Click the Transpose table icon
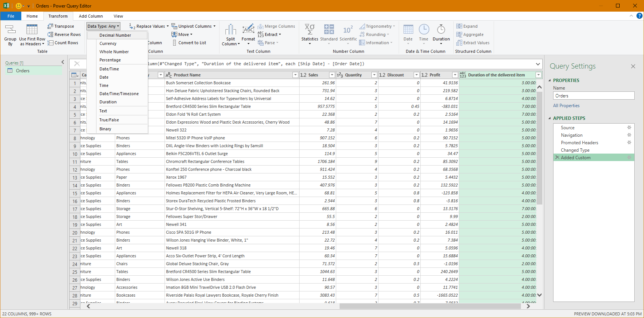This screenshot has height=318, width=644. [50, 26]
